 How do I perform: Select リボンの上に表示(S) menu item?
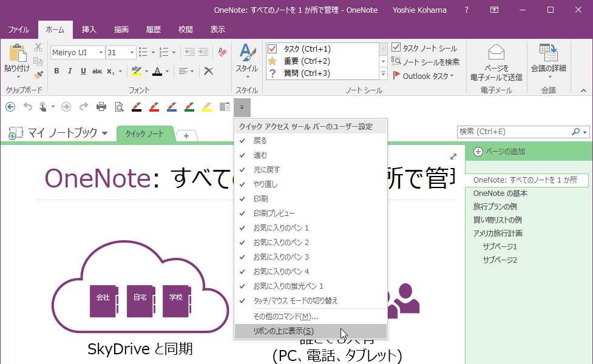[311, 331]
